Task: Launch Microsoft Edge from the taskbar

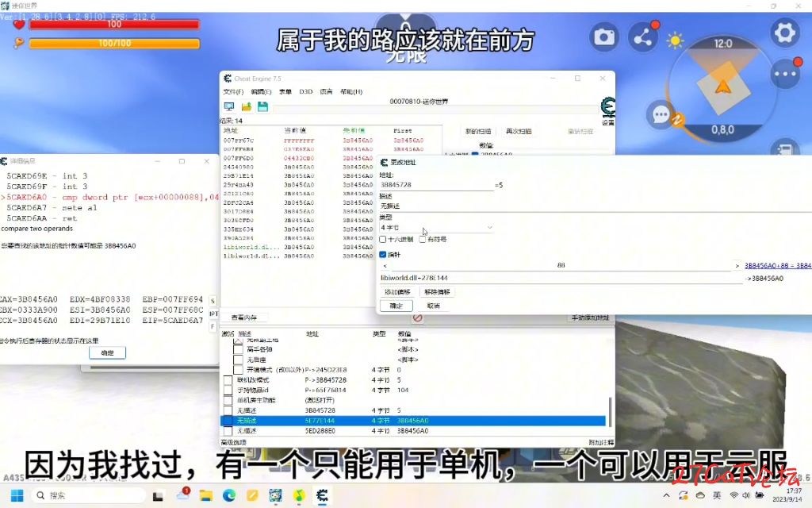Action: click(x=229, y=495)
